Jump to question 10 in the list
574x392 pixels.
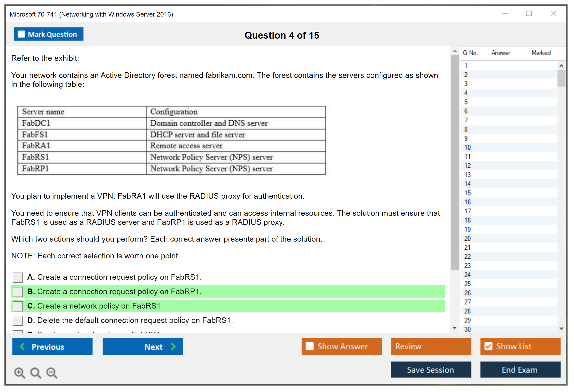click(x=468, y=147)
